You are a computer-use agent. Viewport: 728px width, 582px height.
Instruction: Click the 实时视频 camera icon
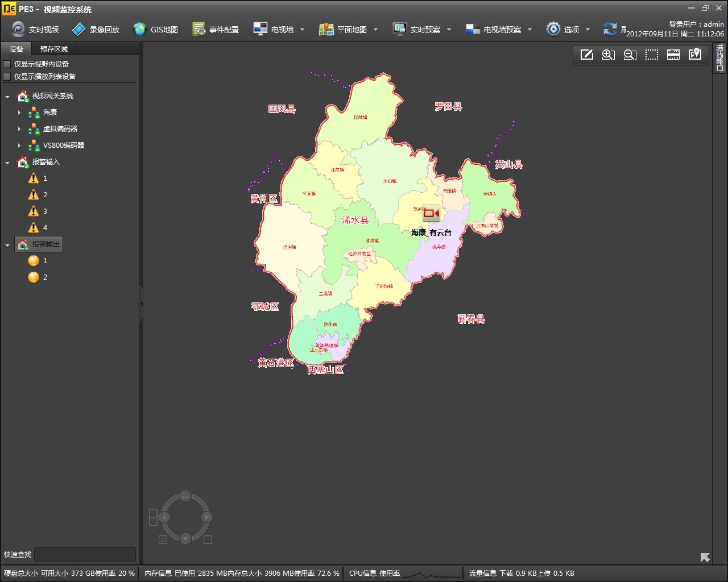(x=18, y=29)
